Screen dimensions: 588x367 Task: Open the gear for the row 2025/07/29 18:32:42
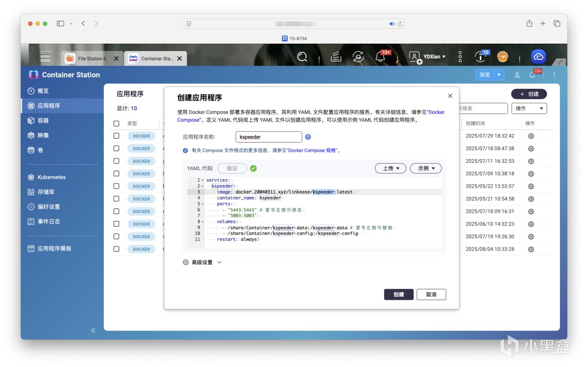coord(531,136)
